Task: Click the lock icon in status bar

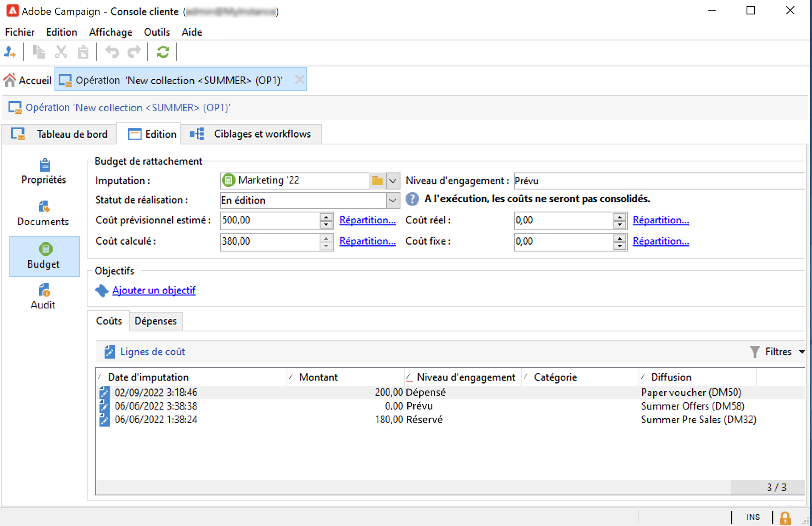Action: point(785,518)
